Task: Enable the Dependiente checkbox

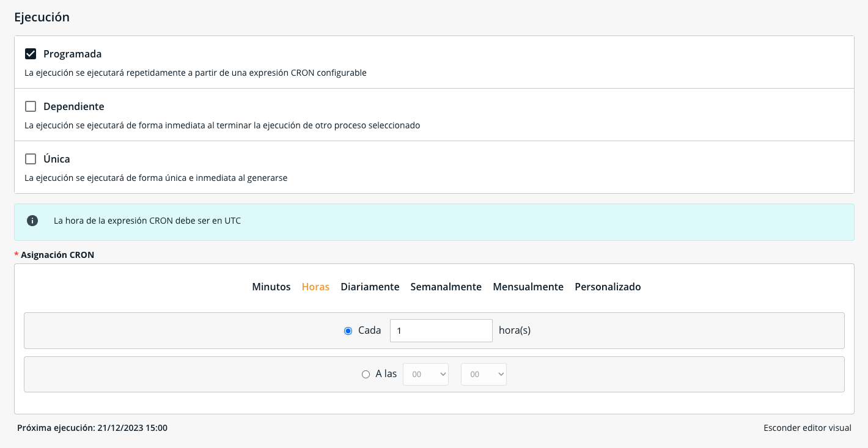Action: point(31,106)
